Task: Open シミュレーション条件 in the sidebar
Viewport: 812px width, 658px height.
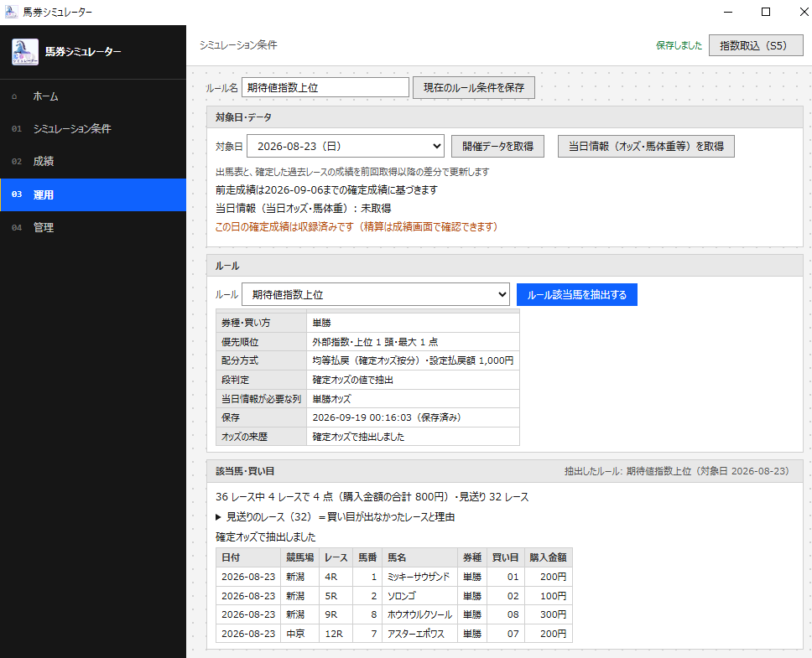Action: click(x=93, y=129)
